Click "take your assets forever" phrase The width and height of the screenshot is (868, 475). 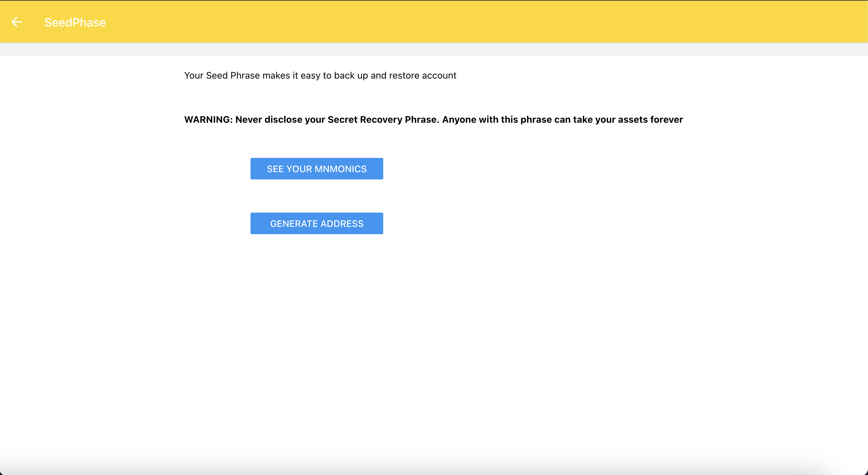[628, 120]
